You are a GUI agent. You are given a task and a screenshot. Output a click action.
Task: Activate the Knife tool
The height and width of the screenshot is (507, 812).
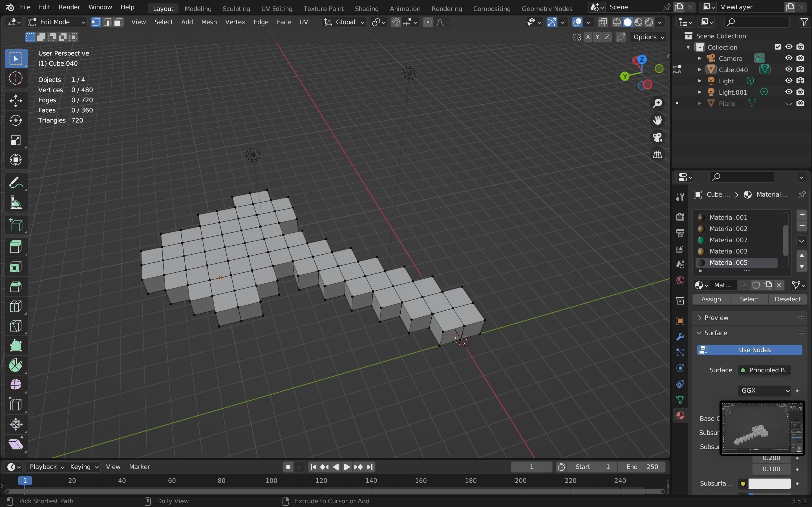click(x=16, y=326)
